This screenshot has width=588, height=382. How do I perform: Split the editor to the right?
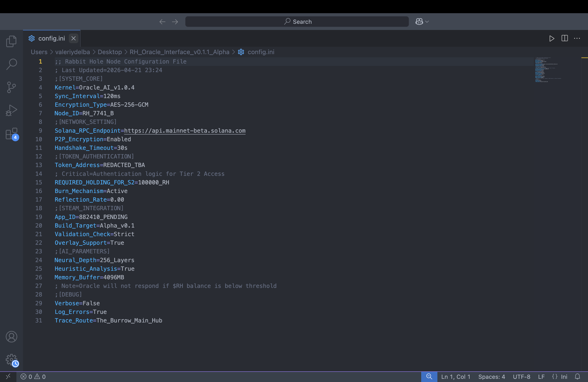point(565,39)
